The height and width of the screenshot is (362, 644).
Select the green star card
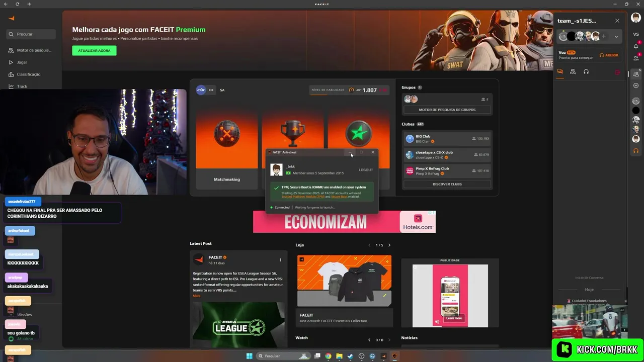click(358, 130)
